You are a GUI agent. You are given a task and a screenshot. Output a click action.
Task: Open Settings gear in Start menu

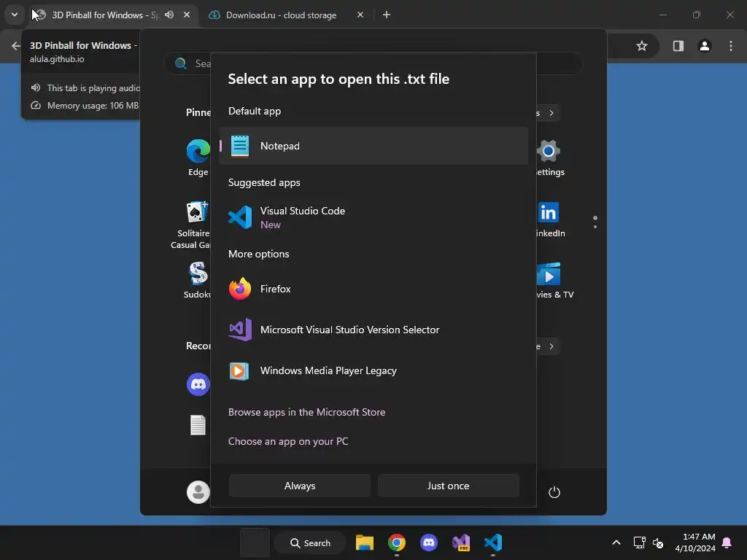[x=549, y=157]
